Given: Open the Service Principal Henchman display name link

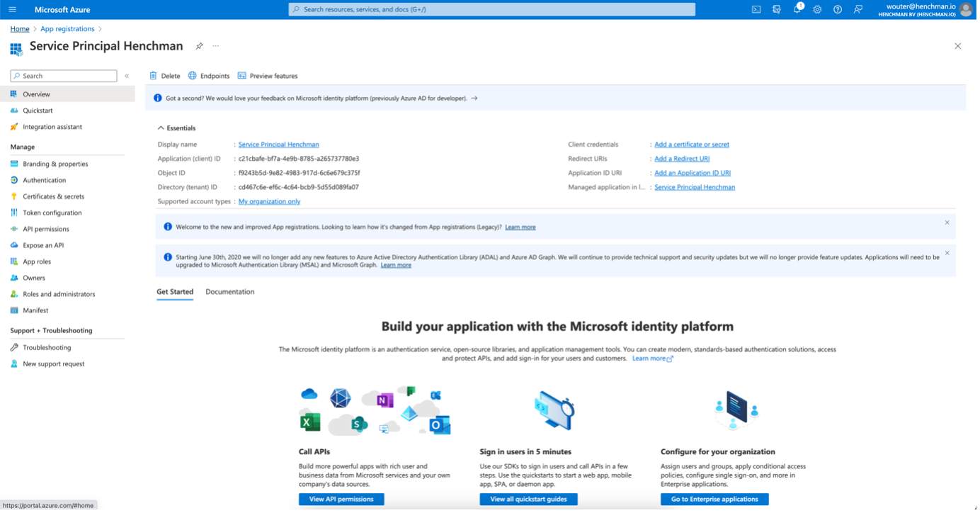Looking at the screenshot, I should [x=280, y=145].
